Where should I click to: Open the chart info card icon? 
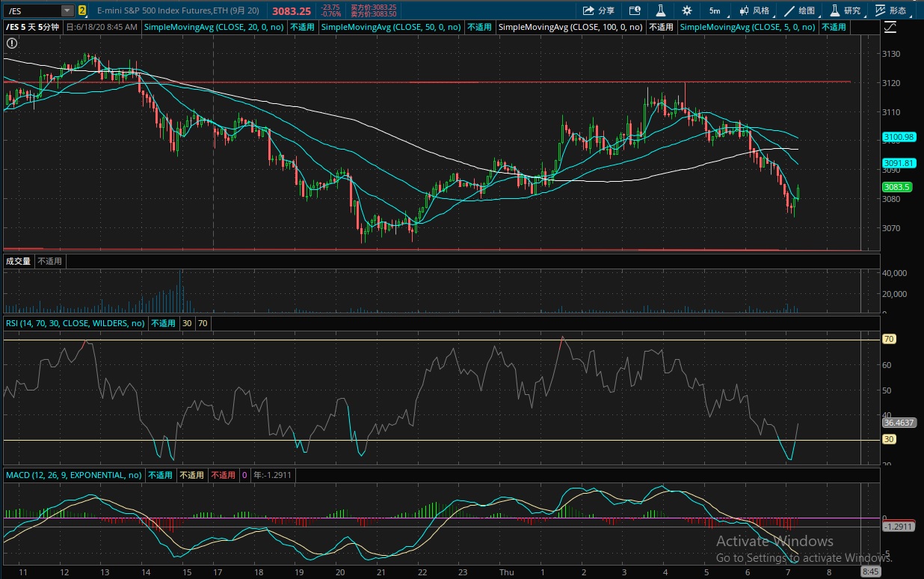coord(635,10)
